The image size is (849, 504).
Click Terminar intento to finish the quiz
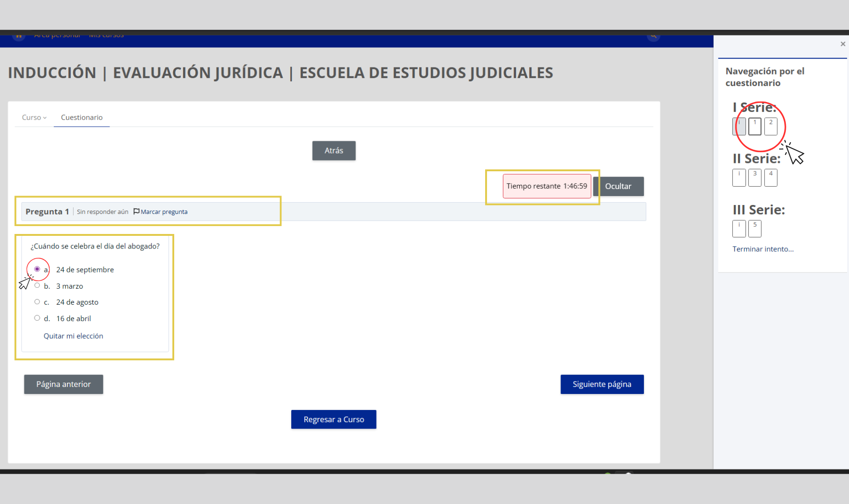click(763, 248)
